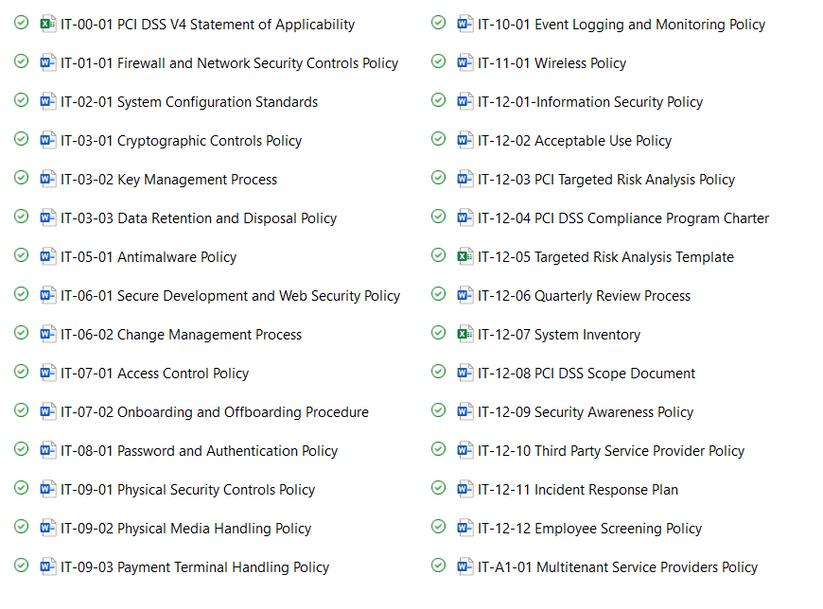Click the Excel icon beside IT-12-05 Targeted Risk Analysis Template
Image resolution: width=823 pixels, height=609 pixels.
pyautogui.click(x=465, y=257)
